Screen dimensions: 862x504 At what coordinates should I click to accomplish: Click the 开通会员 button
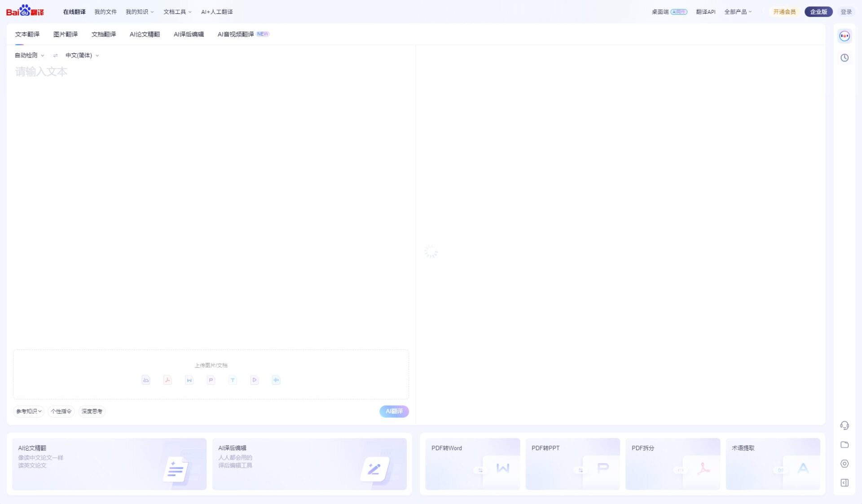click(x=784, y=12)
